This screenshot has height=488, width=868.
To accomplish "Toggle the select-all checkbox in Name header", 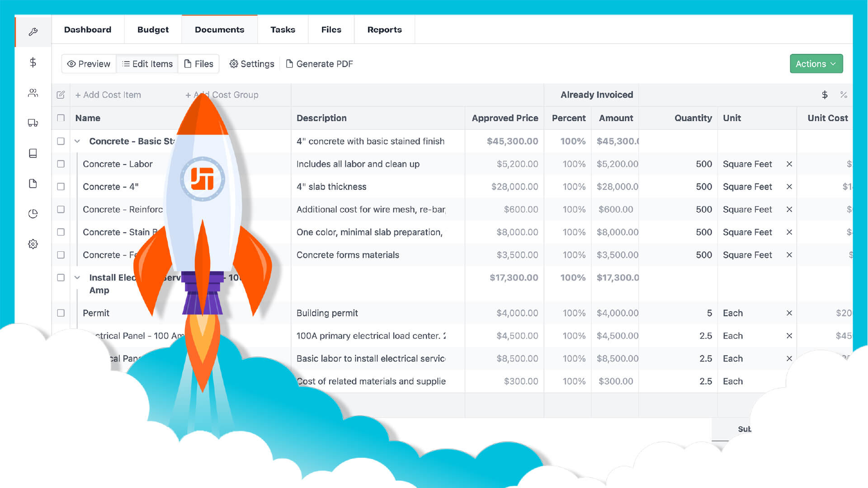I will coord(61,118).
